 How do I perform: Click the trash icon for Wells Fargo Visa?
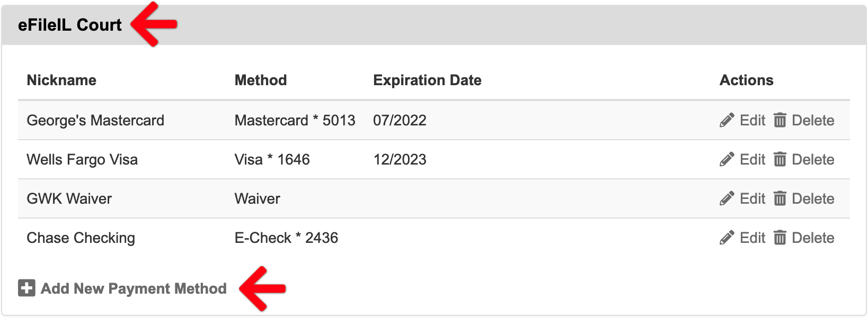point(780,159)
